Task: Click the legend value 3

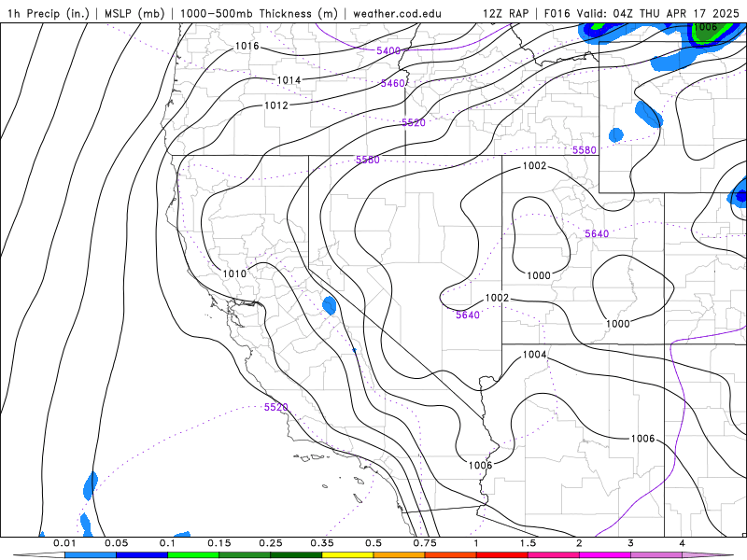Action: [x=631, y=543]
